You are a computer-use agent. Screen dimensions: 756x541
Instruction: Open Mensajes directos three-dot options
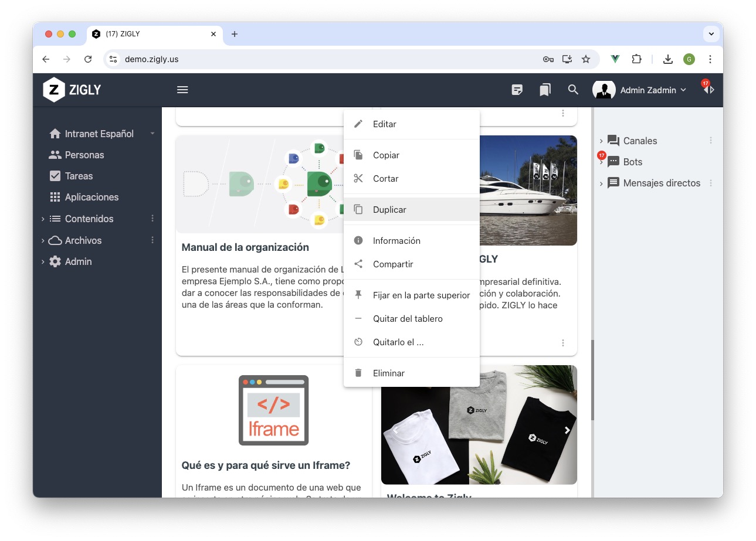[x=711, y=183]
